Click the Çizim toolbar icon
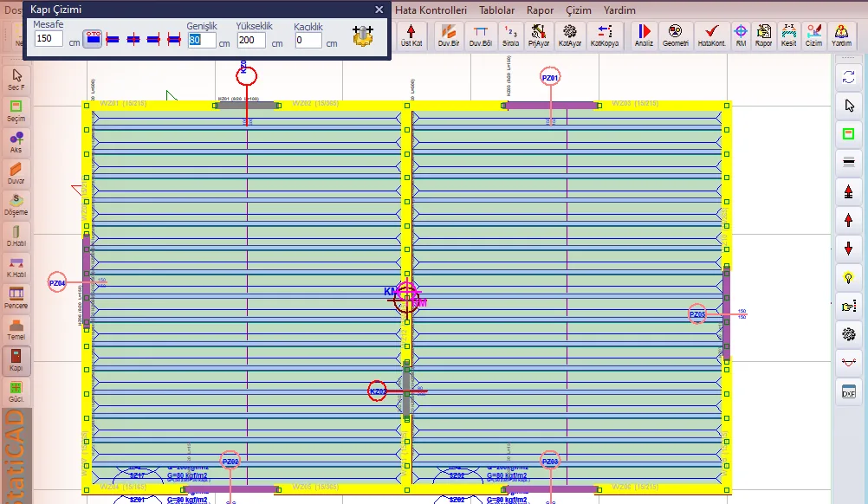 pos(813,36)
